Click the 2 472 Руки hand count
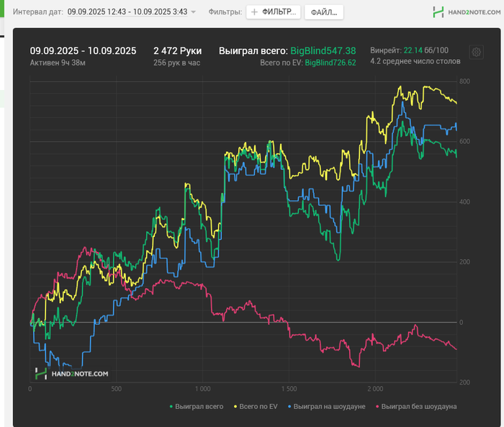Screen dimensions: 504x427 coord(177,51)
